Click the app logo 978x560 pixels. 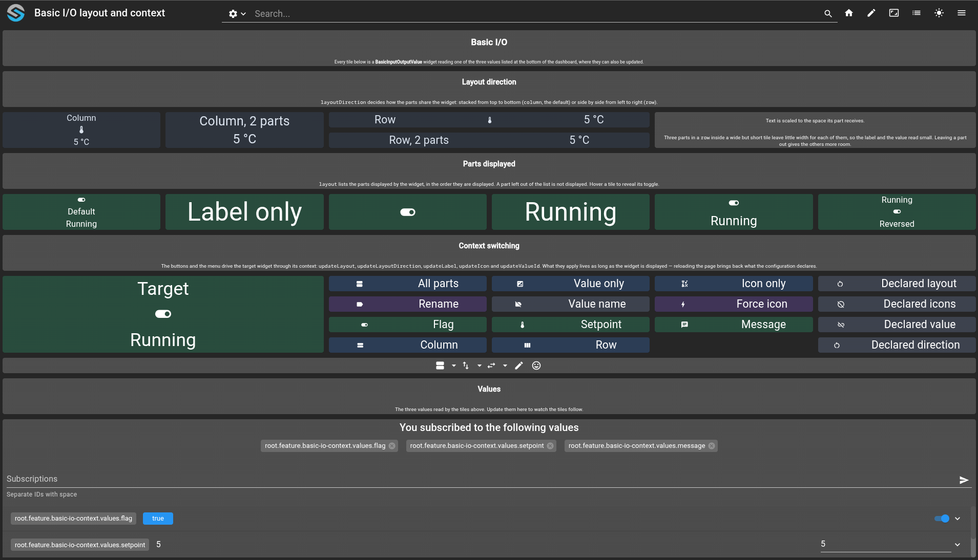point(16,13)
